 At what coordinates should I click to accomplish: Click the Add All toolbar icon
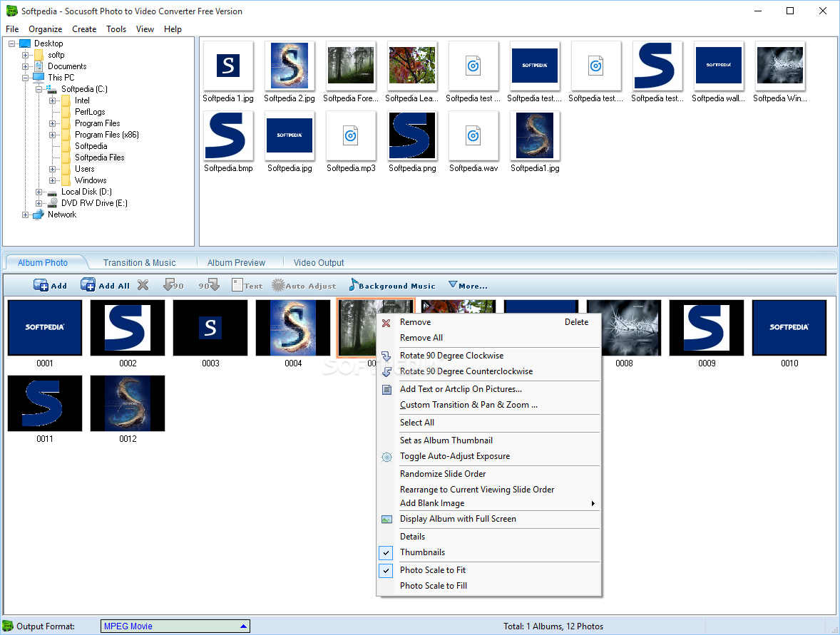coord(88,285)
